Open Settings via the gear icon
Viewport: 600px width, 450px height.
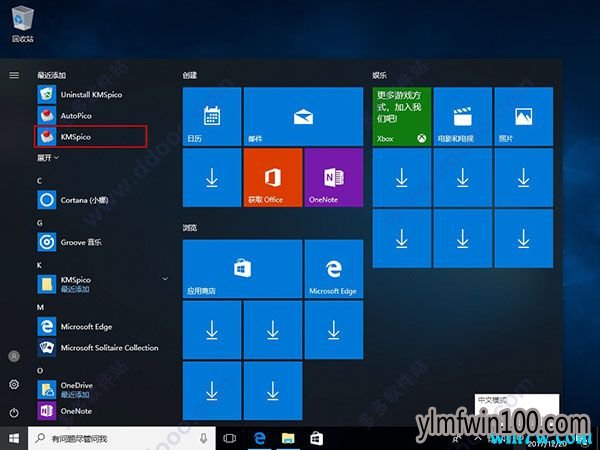point(14,384)
